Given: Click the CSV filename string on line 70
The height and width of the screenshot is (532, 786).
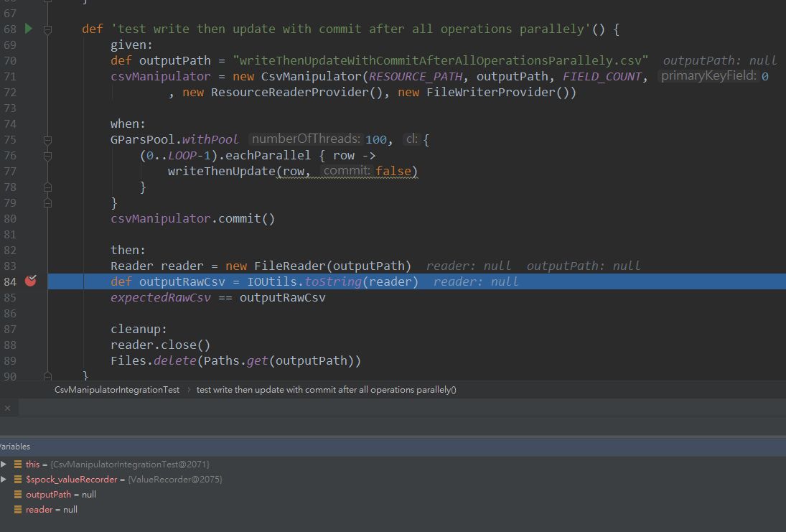Looking at the screenshot, I should tap(441, 61).
